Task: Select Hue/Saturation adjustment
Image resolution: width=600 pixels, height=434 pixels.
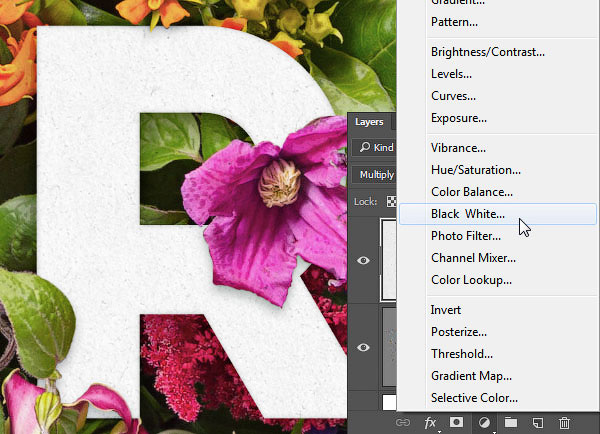Action: point(476,170)
